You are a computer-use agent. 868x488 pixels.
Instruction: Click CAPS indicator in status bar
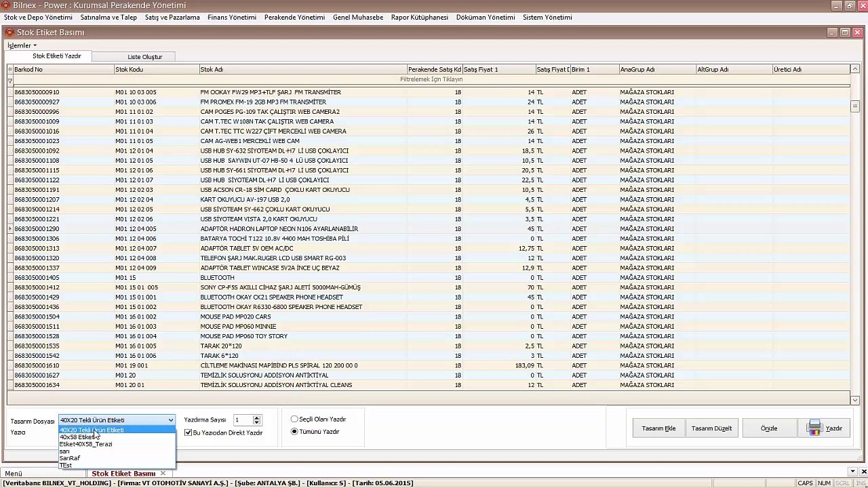(806, 483)
